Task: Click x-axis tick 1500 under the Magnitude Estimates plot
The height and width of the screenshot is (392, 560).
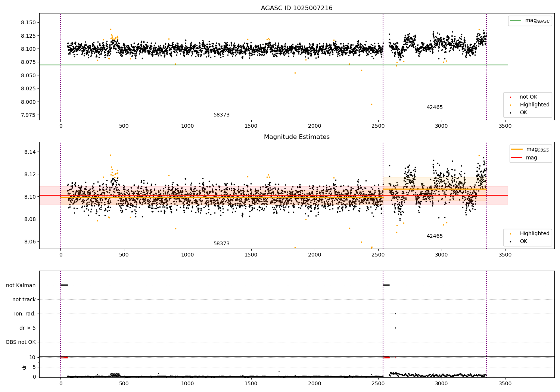Action: coord(251,255)
